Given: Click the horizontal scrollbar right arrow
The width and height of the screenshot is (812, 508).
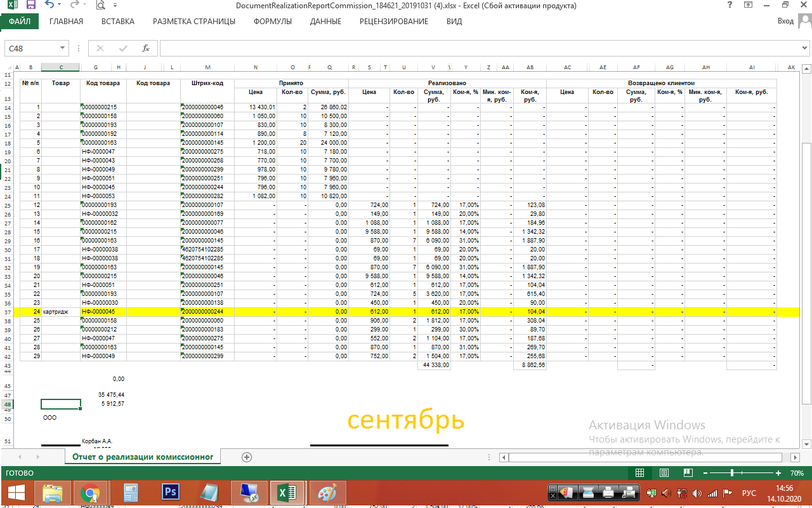Looking at the screenshot, I should pyautogui.click(x=794, y=457).
